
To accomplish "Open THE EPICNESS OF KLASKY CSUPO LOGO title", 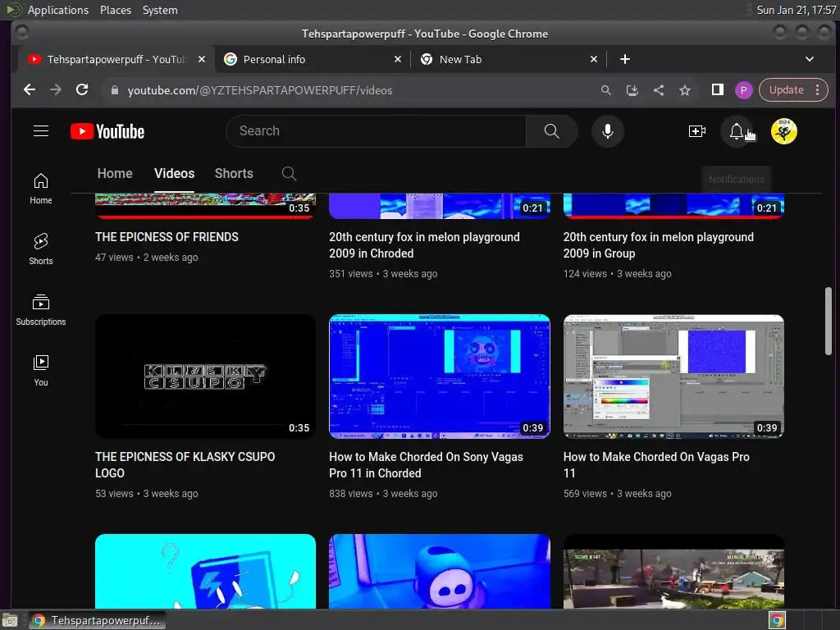I will [185, 464].
